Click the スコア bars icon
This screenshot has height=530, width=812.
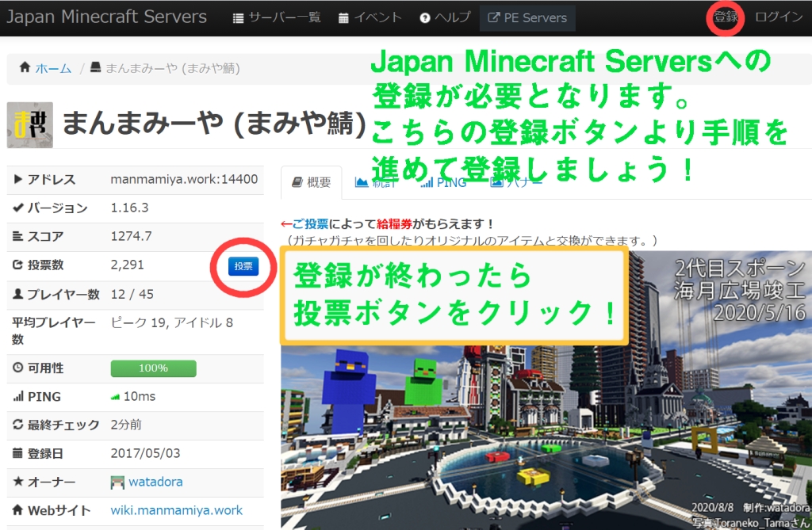coord(17,236)
